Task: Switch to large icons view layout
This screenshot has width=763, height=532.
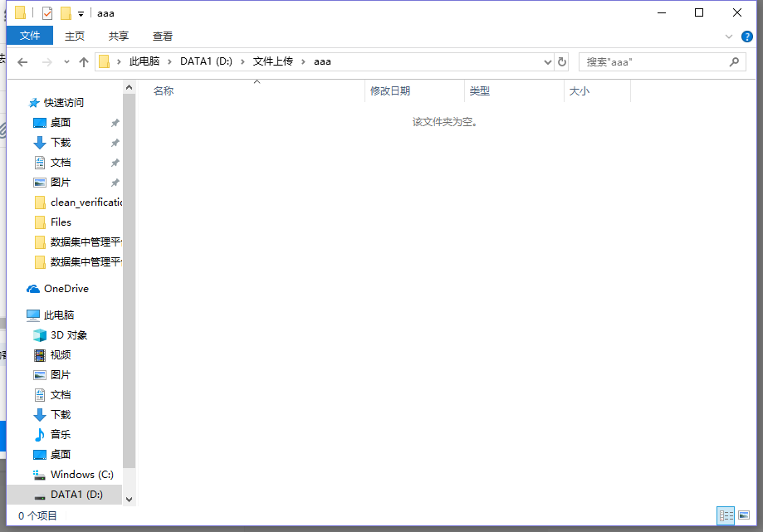Action: coord(743,515)
